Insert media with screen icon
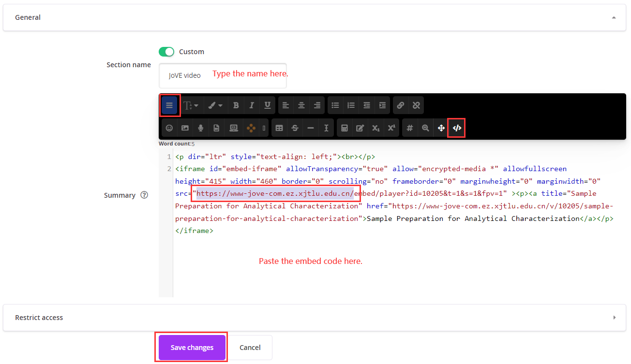 (234, 128)
